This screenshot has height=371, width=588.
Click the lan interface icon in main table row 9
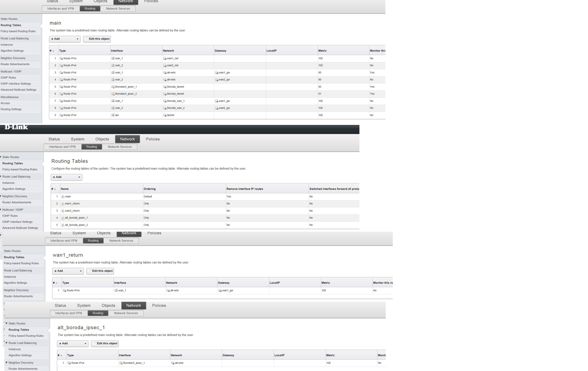point(113,115)
